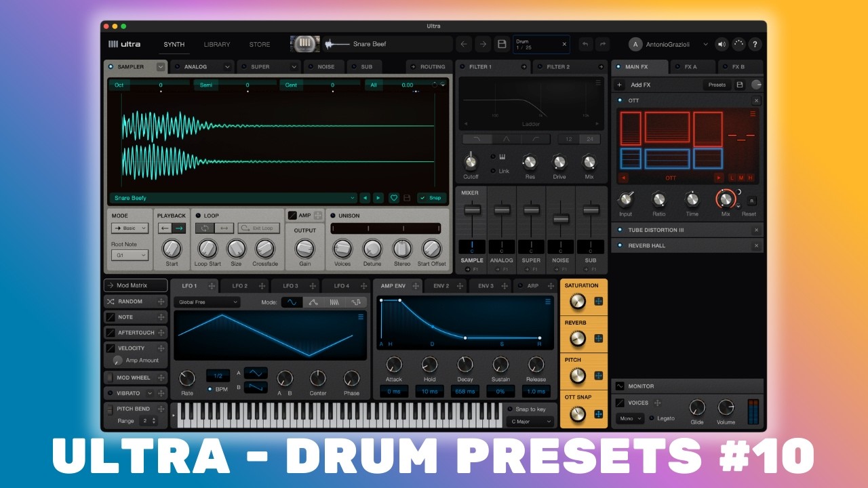Expand the Sampler tab dropdown arrow
Viewport: 868px width, 488px height.
point(161,66)
